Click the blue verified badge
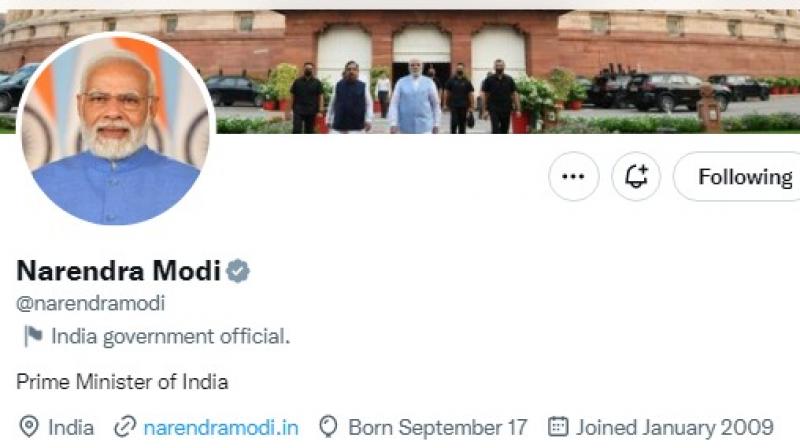The width and height of the screenshot is (800, 448). (x=238, y=271)
